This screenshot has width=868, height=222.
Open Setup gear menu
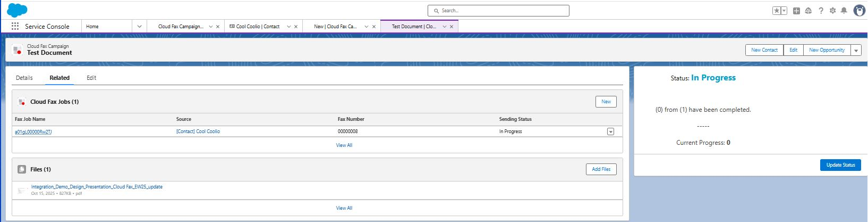pos(832,11)
